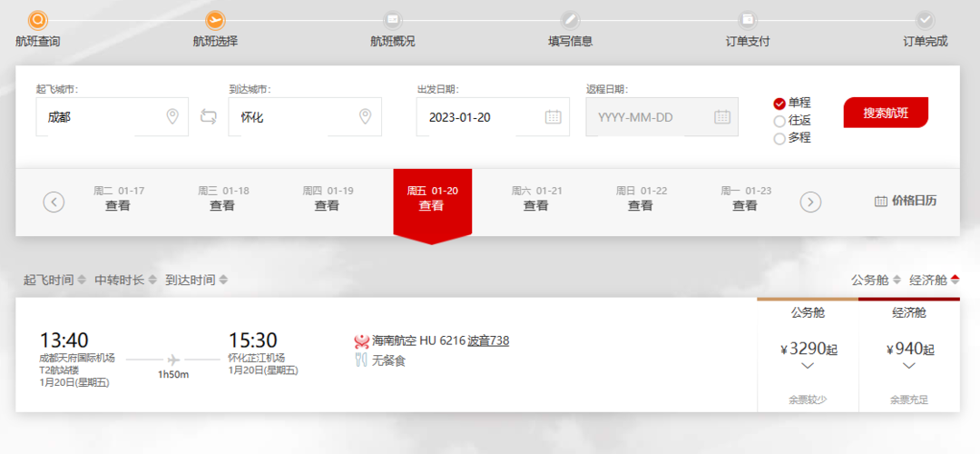Click the 到达城市 input showing 怀化

pyautogui.click(x=305, y=116)
